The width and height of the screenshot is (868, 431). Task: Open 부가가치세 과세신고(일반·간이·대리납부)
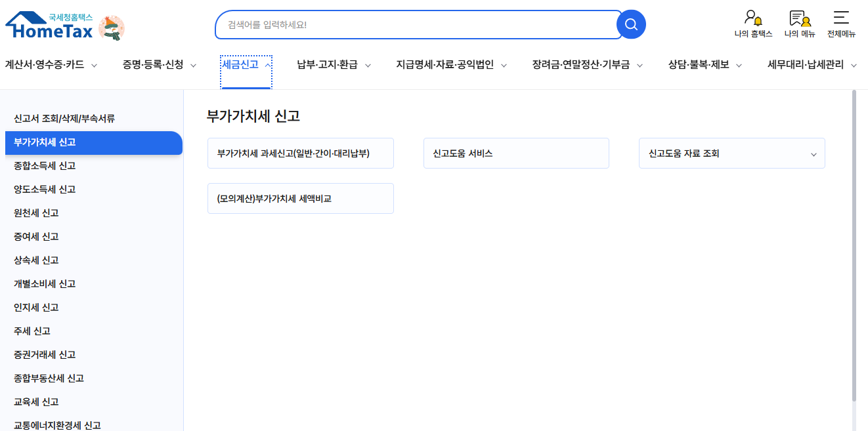pyautogui.click(x=300, y=153)
